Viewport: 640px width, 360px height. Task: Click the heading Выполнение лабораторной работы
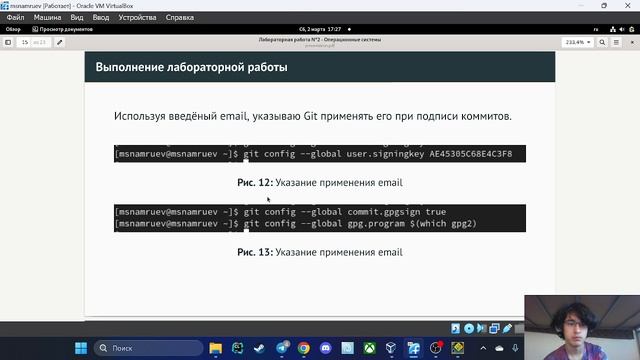pos(191,67)
